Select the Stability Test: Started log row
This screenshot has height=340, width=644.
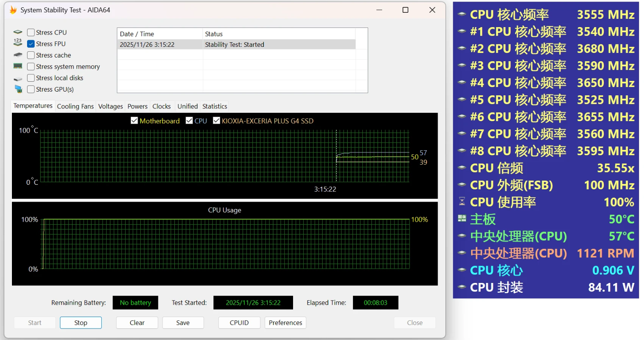pos(236,44)
